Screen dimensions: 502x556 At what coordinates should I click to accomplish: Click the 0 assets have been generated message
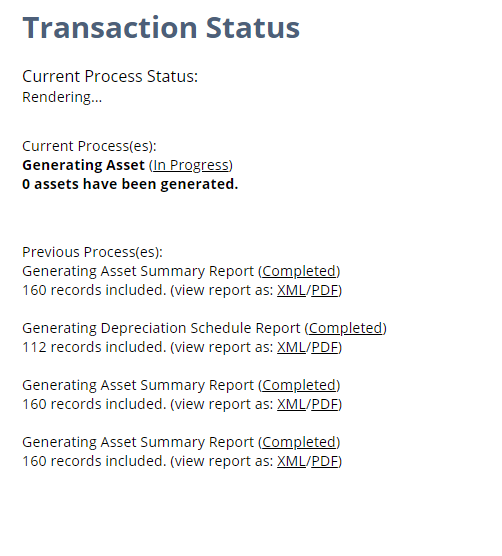[x=130, y=184]
